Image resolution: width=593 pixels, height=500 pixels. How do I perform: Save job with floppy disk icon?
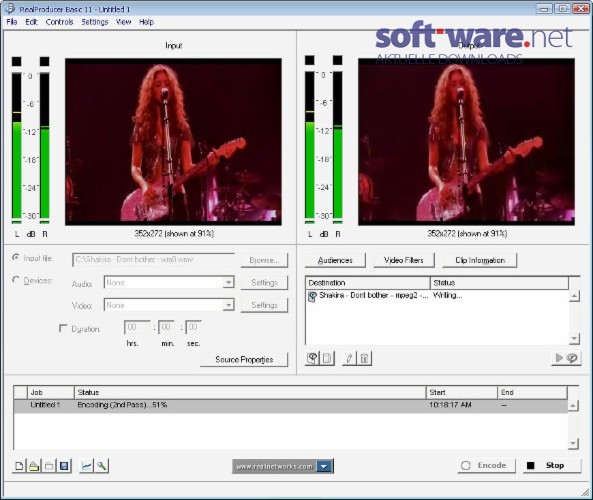pos(64,466)
